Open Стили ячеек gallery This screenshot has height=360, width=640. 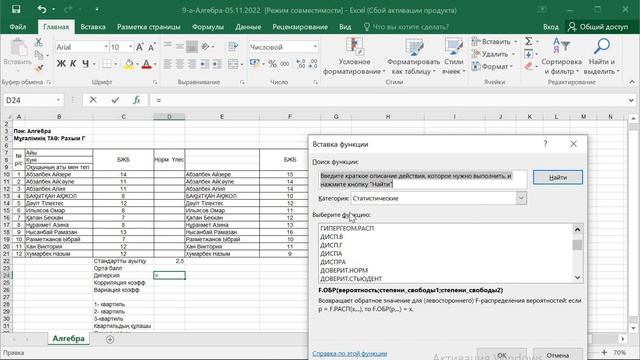(x=453, y=56)
